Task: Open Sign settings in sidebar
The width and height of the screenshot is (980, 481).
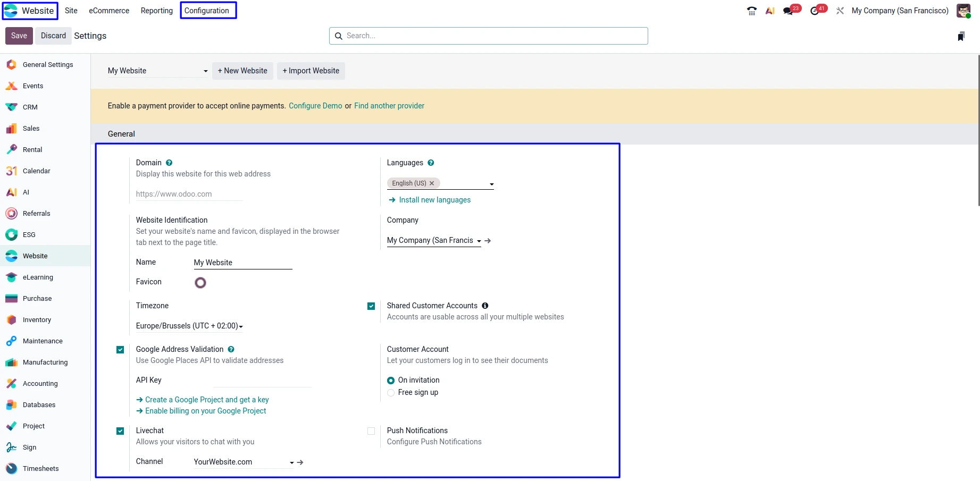Action: [x=45, y=447]
